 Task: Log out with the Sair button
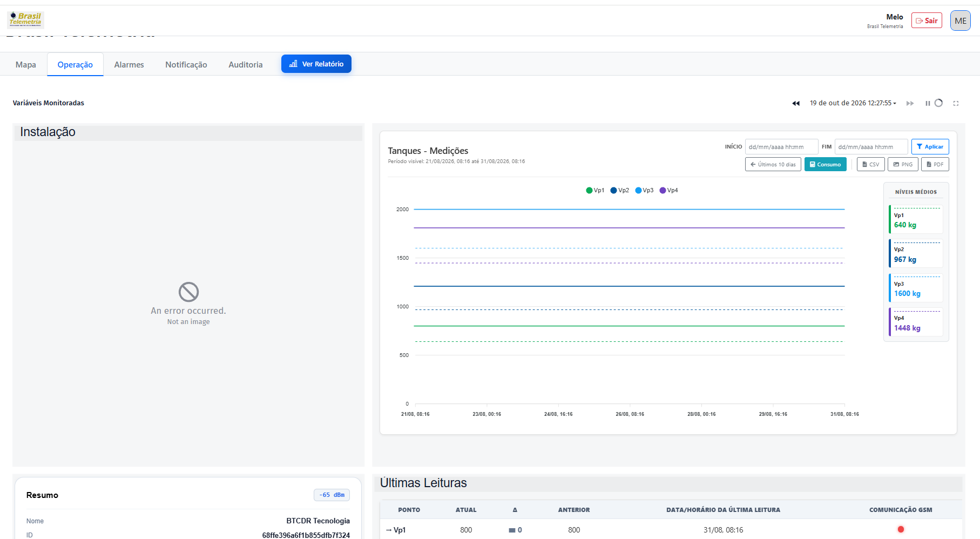tap(927, 21)
